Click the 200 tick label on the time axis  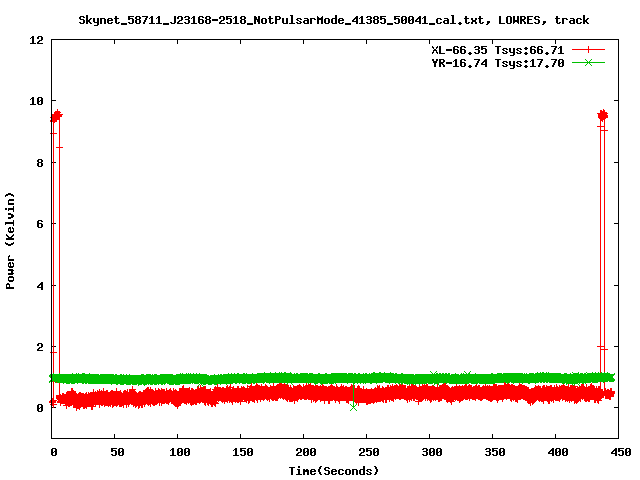pyautogui.click(x=306, y=452)
